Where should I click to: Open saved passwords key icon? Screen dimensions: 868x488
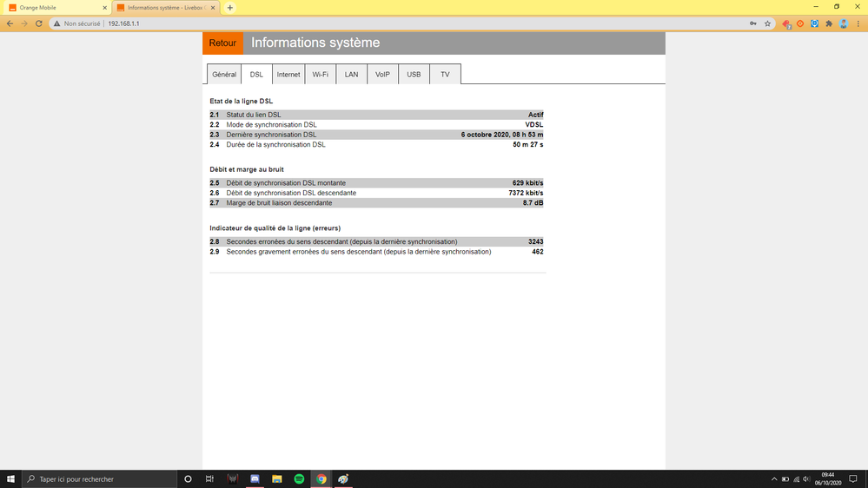click(753, 23)
